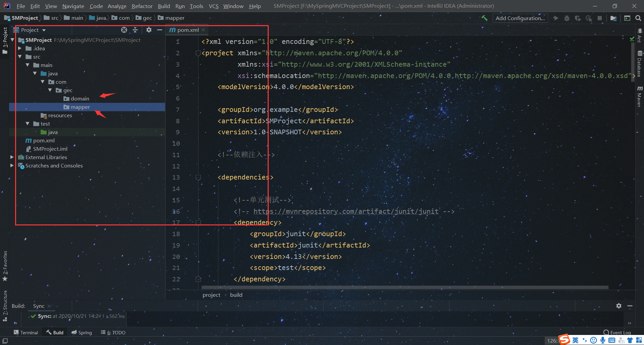The image size is (644, 345).
Task: Click the locate/scroll-from-source target icon
Action: point(124,30)
